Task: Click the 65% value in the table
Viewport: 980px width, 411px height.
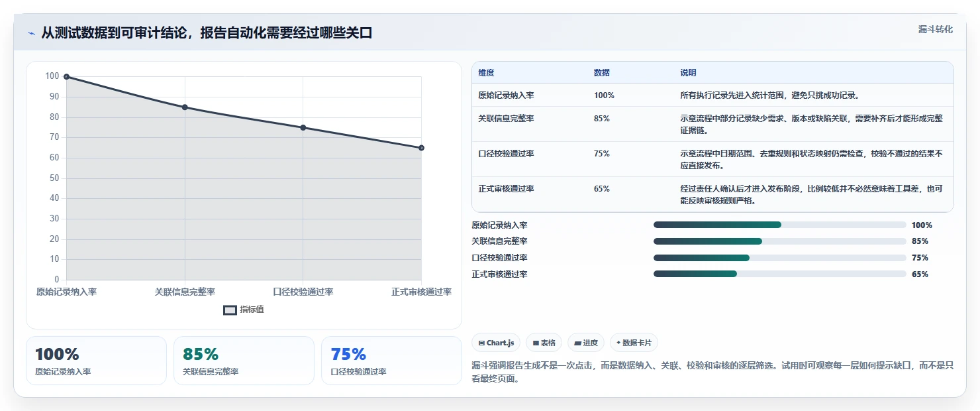Action: (602, 189)
